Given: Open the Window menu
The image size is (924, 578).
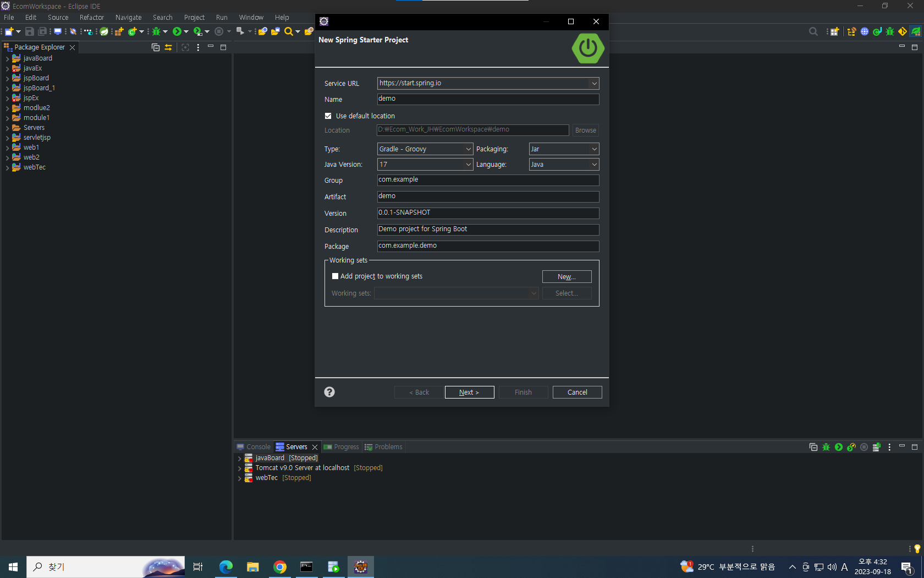Looking at the screenshot, I should (x=251, y=18).
